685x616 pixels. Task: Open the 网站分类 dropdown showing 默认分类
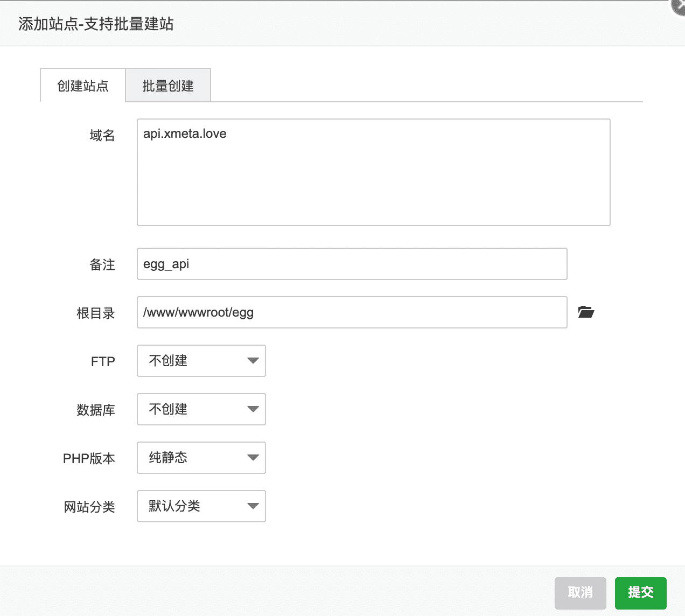pyautogui.click(x=201, y=506)
